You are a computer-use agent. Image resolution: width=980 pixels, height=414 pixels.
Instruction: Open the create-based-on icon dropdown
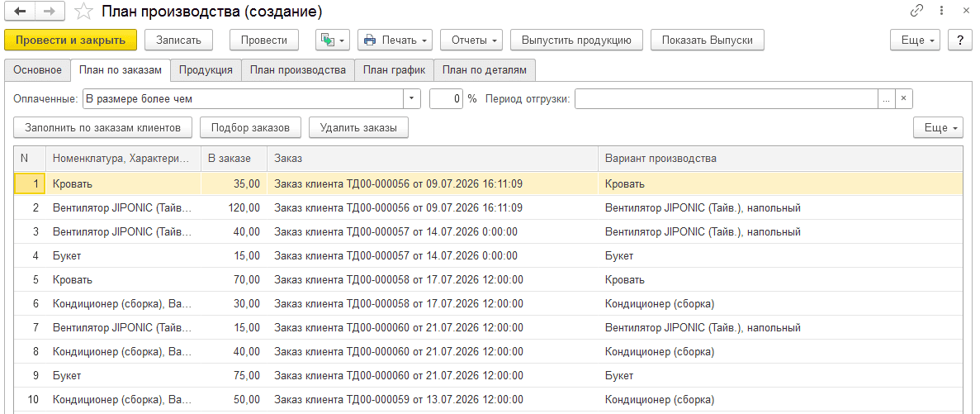coord(334,40)
